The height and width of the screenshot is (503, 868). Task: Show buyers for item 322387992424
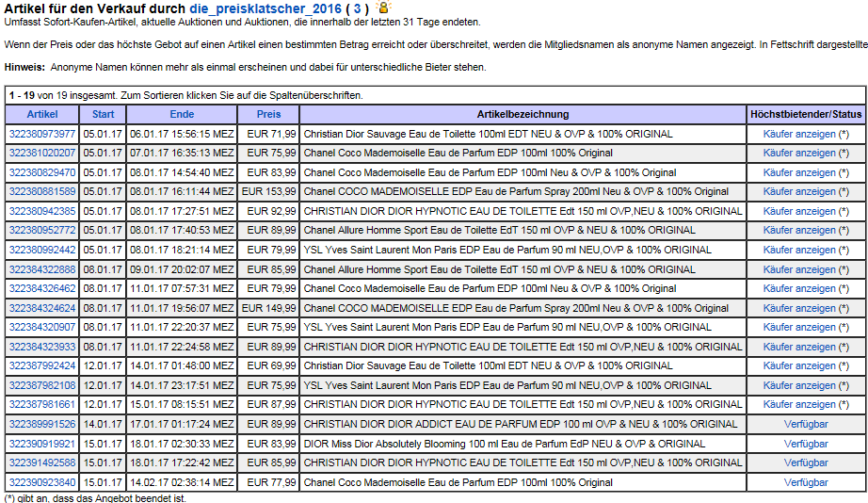798,366
